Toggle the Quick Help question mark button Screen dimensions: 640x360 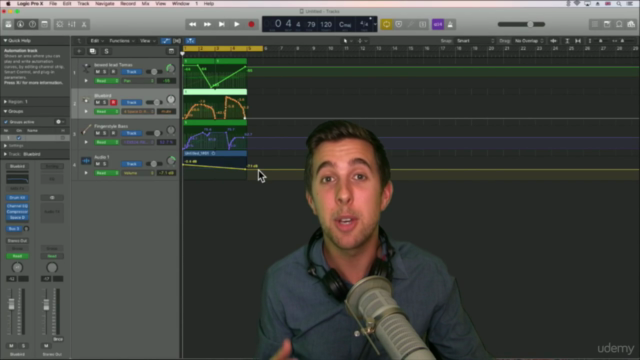[32, 24]
